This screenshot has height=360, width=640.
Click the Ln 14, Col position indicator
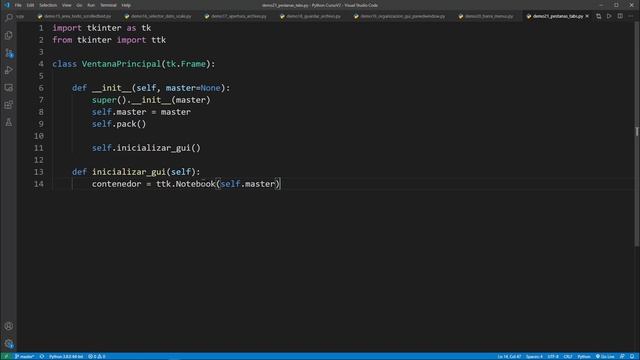pyautogui.click(x=509, y=356)
